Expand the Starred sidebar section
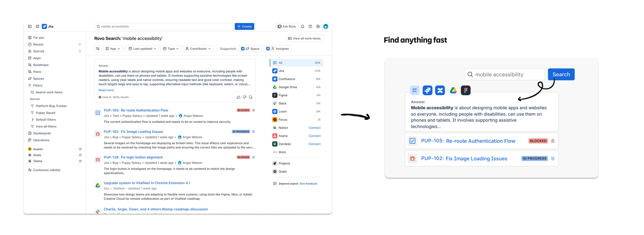Screen dimensions: 644x235 80,51
